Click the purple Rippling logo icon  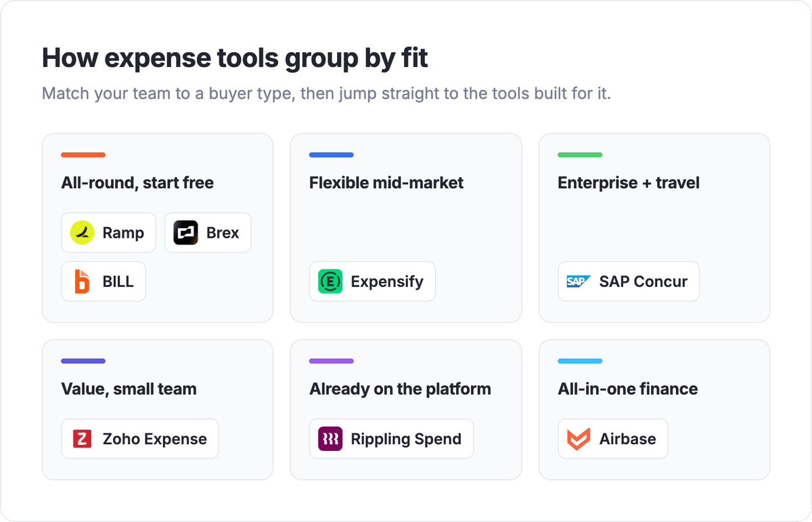(330, 439)
